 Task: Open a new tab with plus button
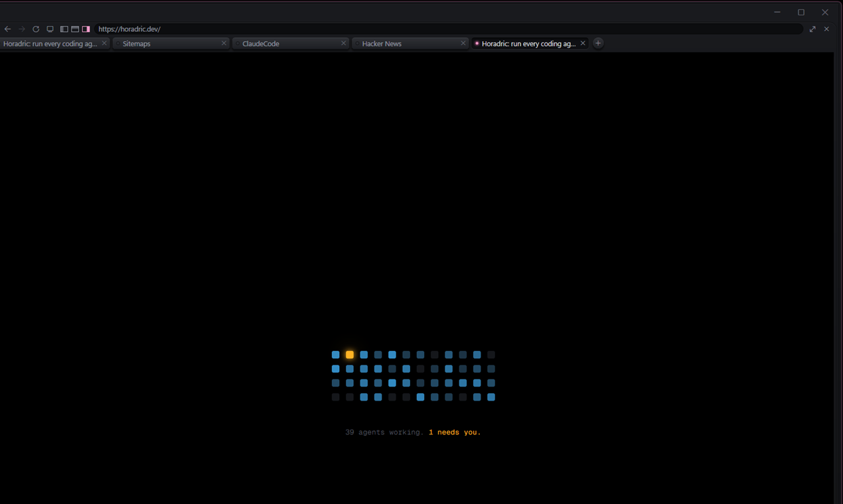pyautogui.click(x=598, y=43)
